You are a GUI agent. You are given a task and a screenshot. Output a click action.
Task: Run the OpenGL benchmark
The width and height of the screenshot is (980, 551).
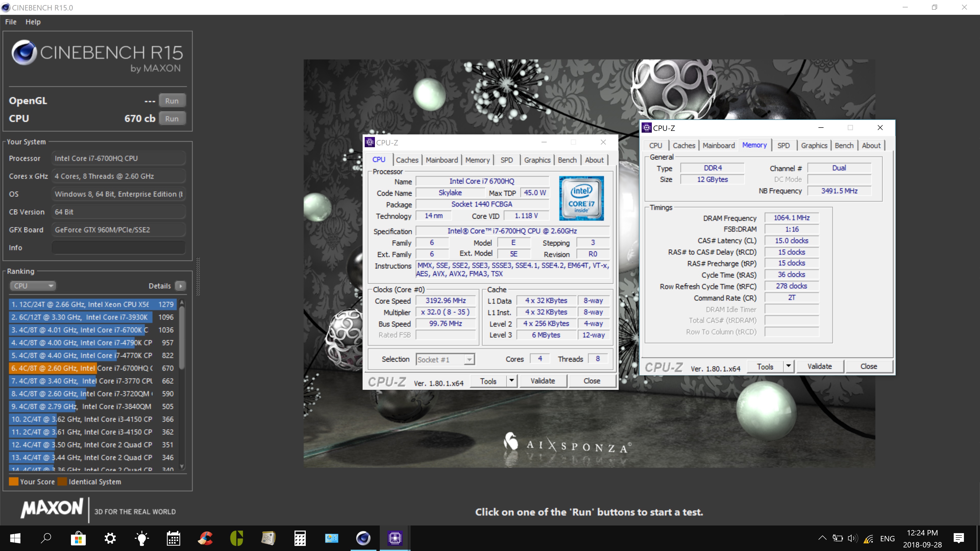172,101
